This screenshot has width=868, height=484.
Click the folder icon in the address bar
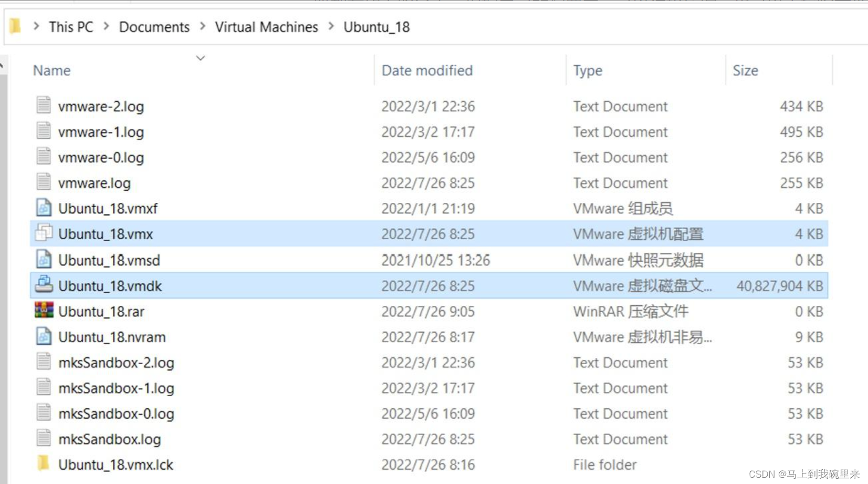coord(15,26)
